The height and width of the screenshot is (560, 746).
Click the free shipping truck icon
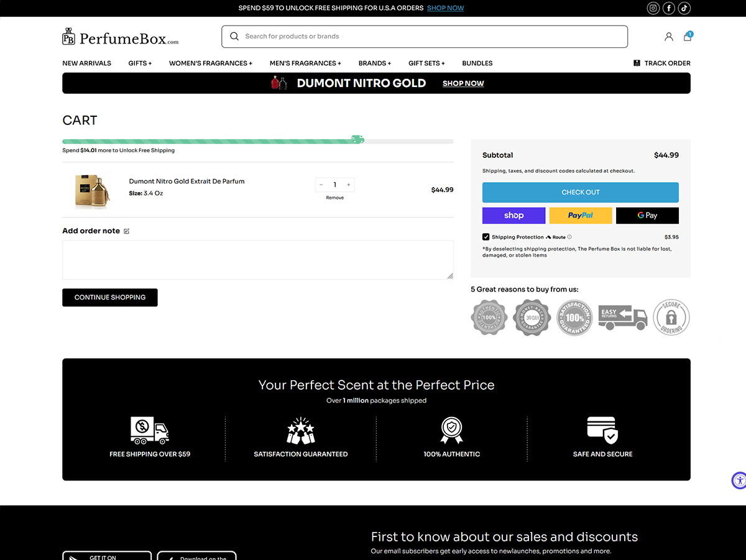coord(150,431)
